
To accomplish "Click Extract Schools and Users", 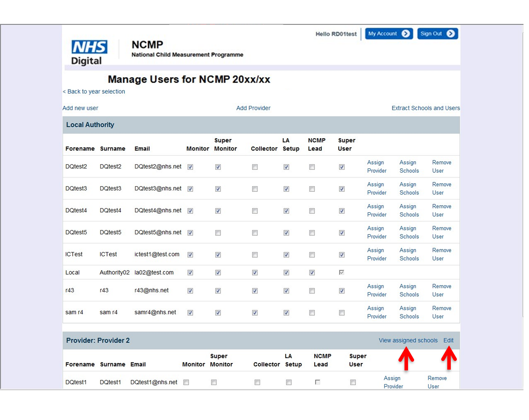I will [x=426, y=108].
